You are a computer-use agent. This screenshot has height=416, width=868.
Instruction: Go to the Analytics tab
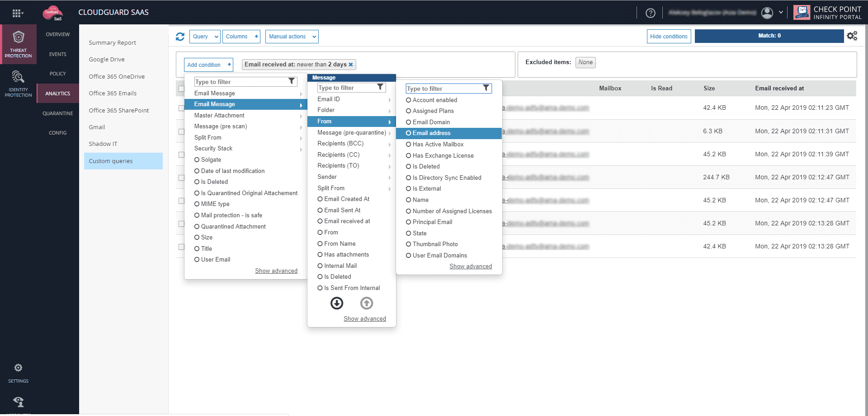[58, 93]
